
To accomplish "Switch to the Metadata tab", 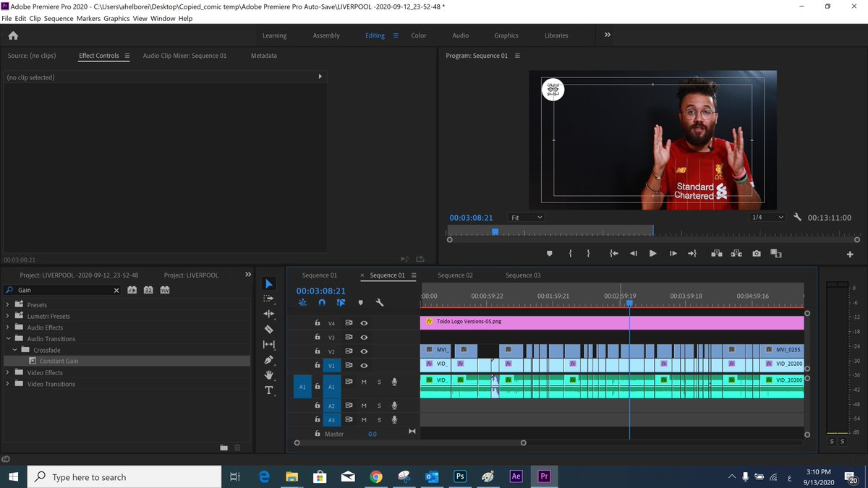I will click(264, 56).
